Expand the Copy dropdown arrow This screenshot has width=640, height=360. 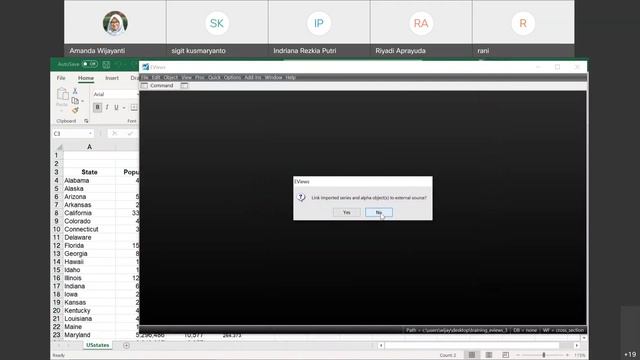pyautogui.click(x=82, y=101)
